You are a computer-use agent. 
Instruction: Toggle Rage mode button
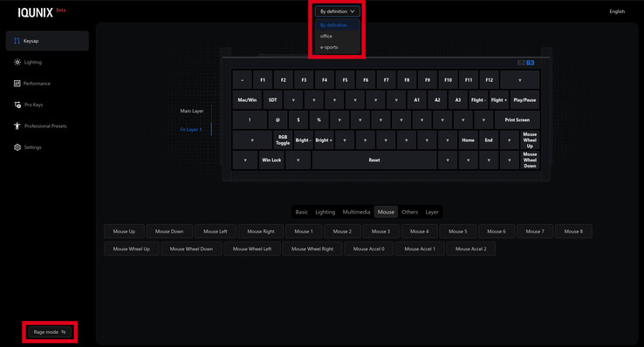pyautogui.click(x=50, y=332)
